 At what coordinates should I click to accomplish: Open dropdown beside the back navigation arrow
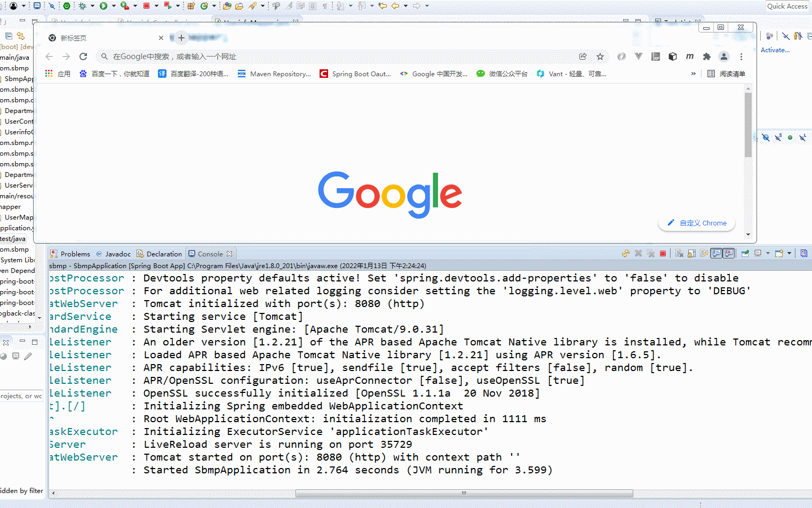[405, 6]
